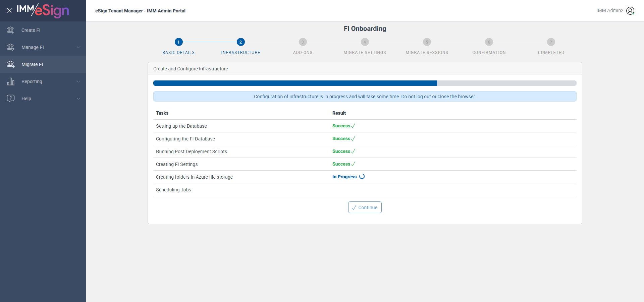Close the sidebar with the X icon
This screenshot has width=644, height=302.
[x=9, y=10]
